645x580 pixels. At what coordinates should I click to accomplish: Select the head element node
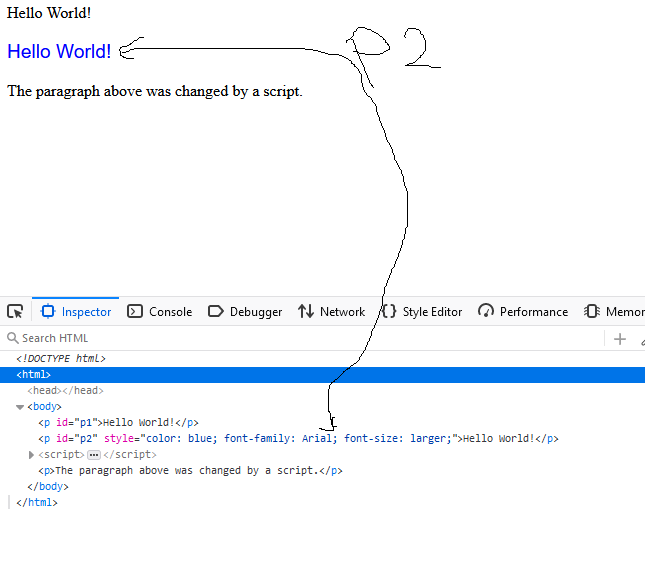(x=65, y=390)
